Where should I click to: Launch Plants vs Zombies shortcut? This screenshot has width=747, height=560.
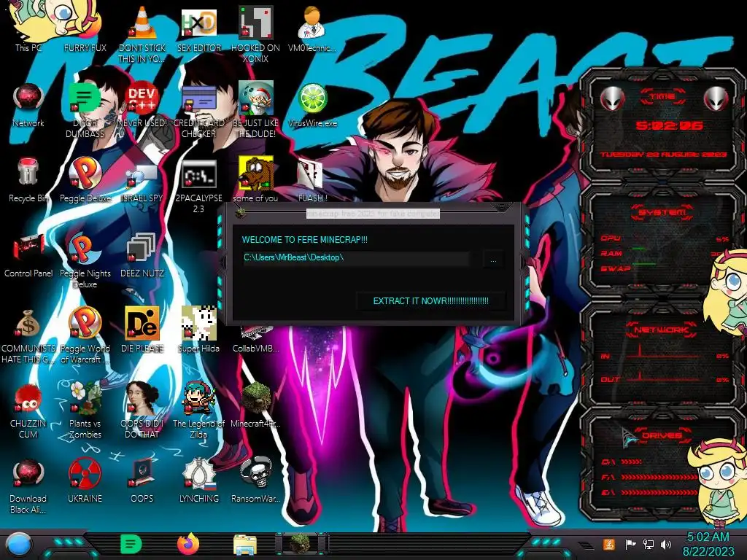85,411
